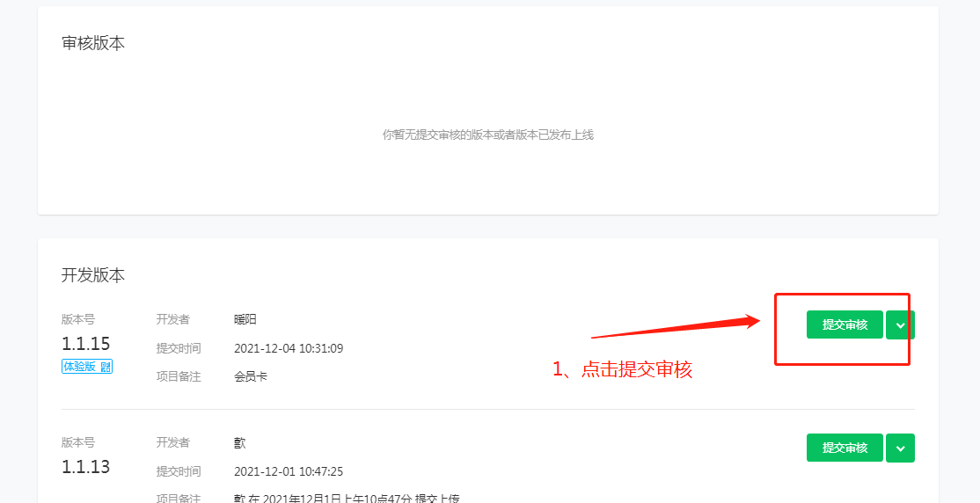The height and width of the screenshot is (503, 980).
Task: Select the version number 1.1.15
Action: click(x=85, y=344)
